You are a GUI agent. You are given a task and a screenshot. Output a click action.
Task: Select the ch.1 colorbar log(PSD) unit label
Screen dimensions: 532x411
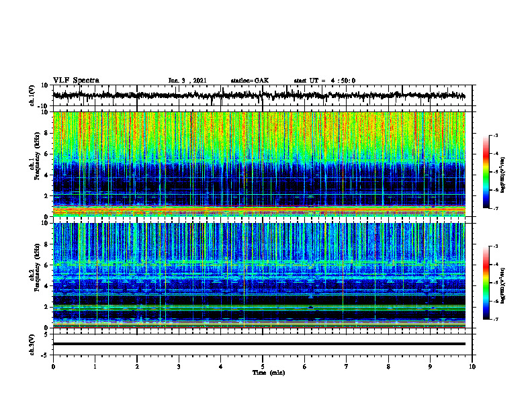point(503,175)
